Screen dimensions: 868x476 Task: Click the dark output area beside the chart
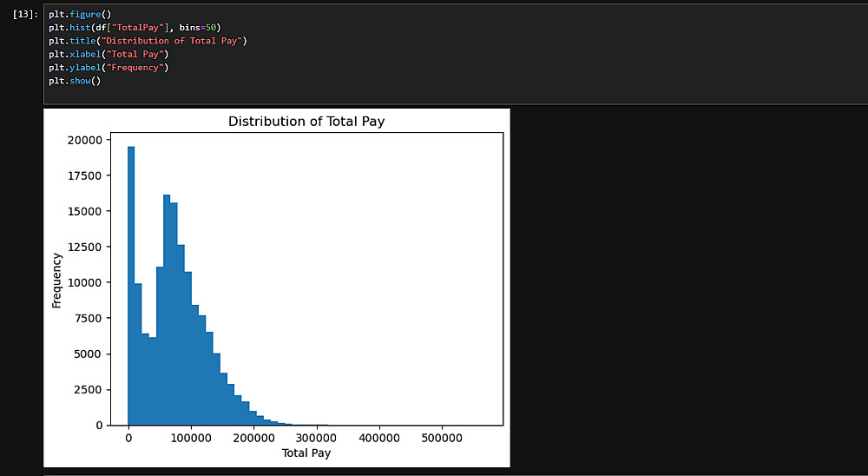pyautogui.click(x=687, y=288)
